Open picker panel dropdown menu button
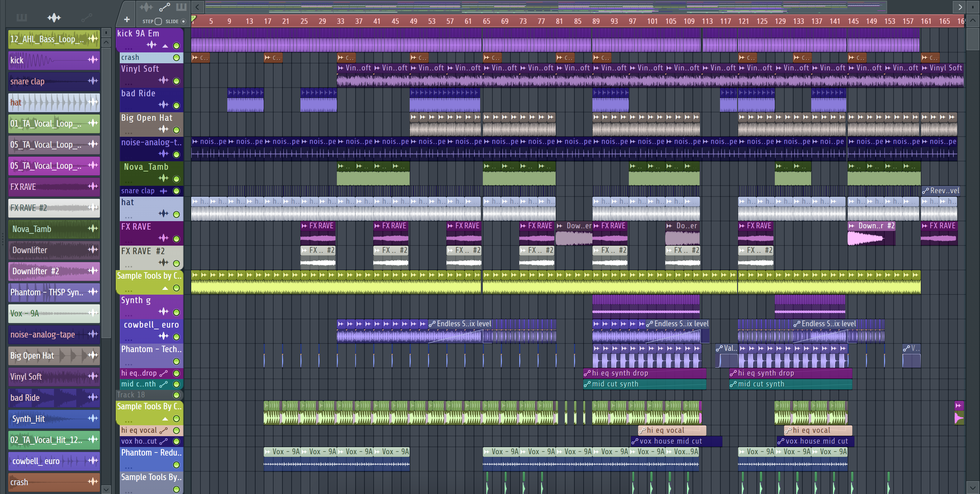This screenshot has width=980, height=494. (x=106, y=32)
